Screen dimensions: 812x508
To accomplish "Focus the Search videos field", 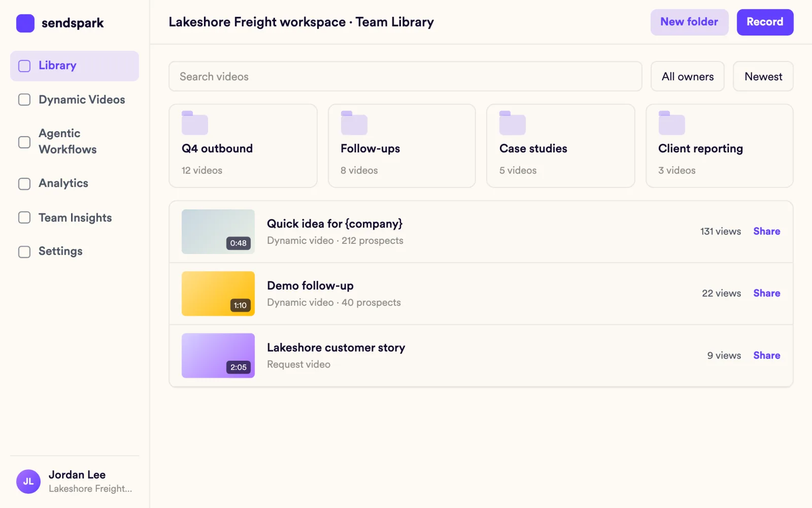I will 405,77.
